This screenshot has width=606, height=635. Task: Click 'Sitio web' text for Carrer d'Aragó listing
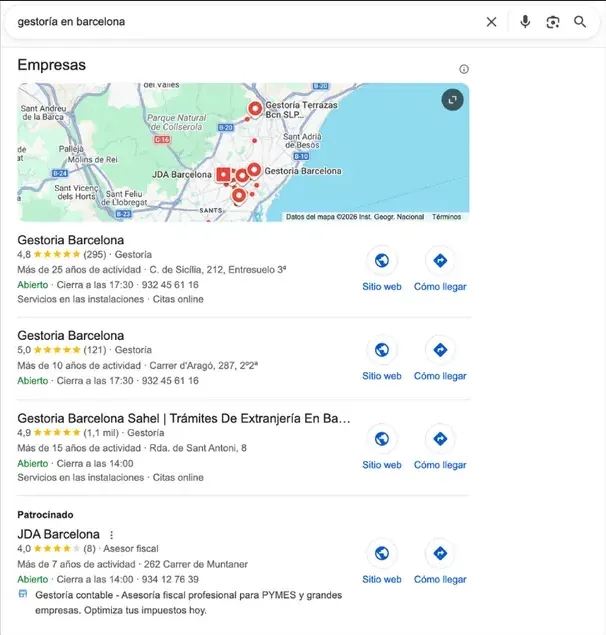[382, 376]
